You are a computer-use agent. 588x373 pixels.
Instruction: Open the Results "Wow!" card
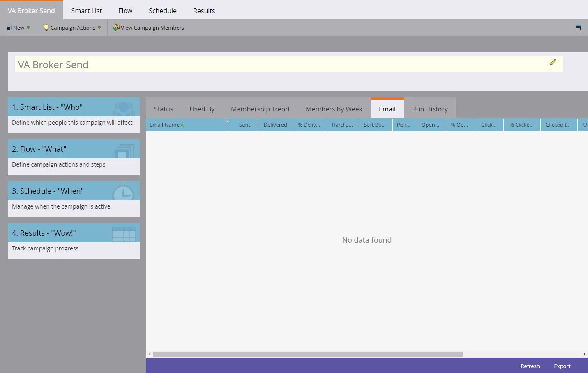74,241
